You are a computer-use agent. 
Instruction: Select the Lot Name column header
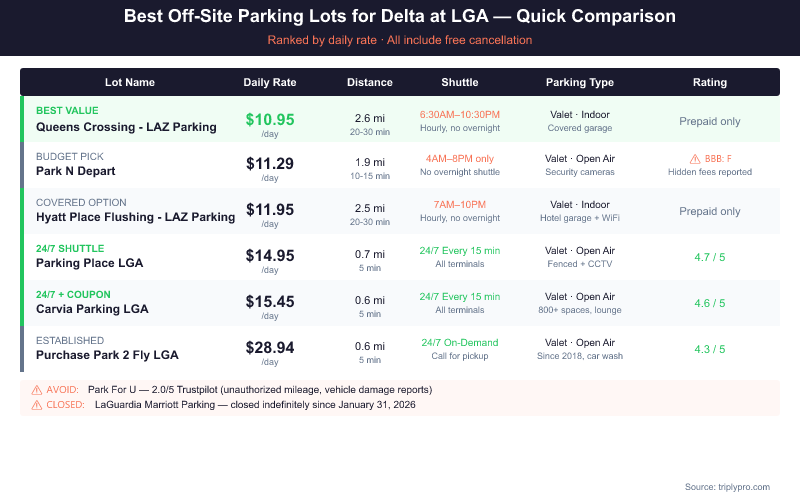[130, 82]
